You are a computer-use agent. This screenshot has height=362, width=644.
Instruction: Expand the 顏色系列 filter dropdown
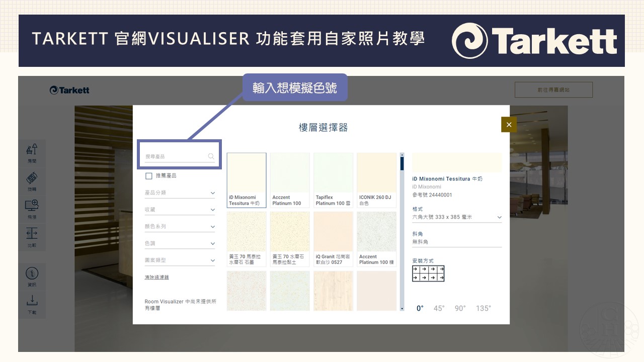[x=180, y=227]
